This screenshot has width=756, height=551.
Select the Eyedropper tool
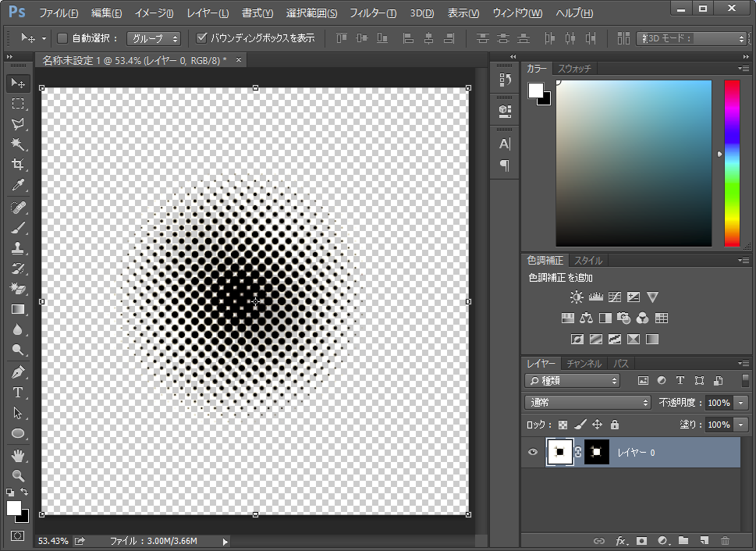(x=18, y=185)
